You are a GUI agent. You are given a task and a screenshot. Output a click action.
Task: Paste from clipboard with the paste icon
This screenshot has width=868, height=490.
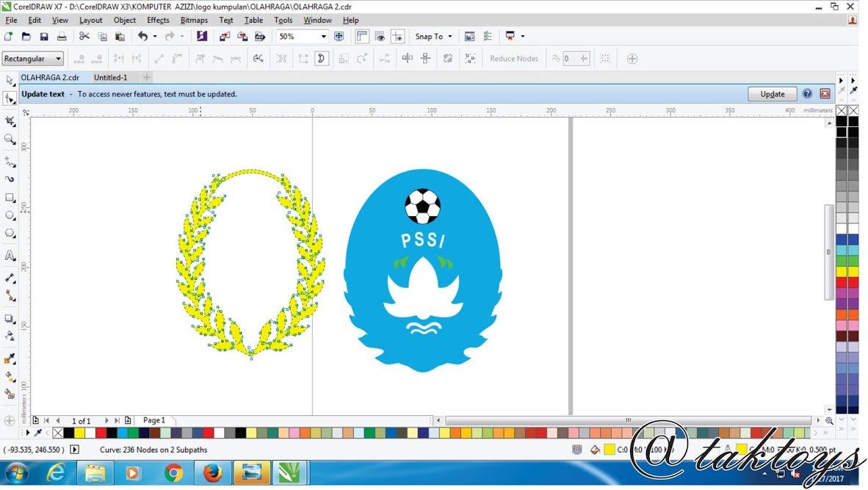pyautogui.click(x=120, y=37)
